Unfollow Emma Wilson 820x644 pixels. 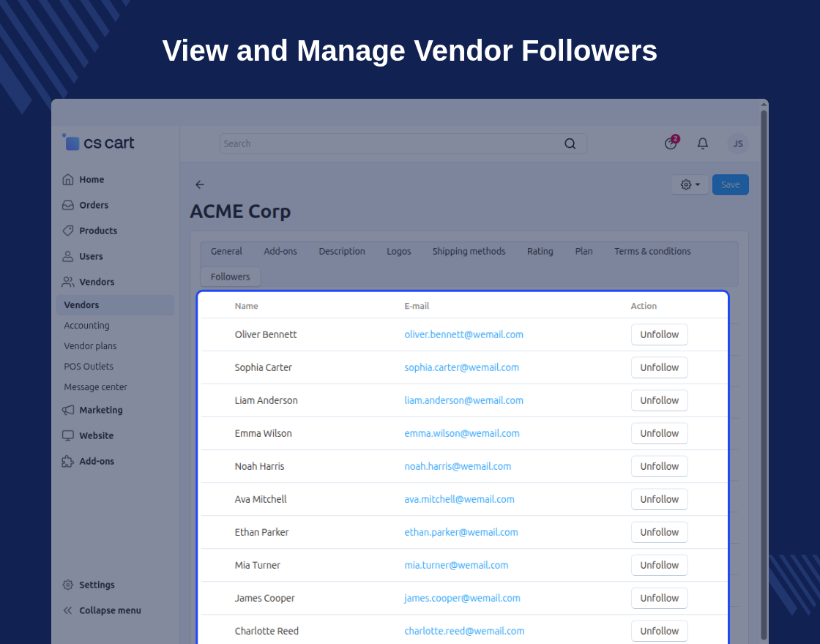(659, 433)
